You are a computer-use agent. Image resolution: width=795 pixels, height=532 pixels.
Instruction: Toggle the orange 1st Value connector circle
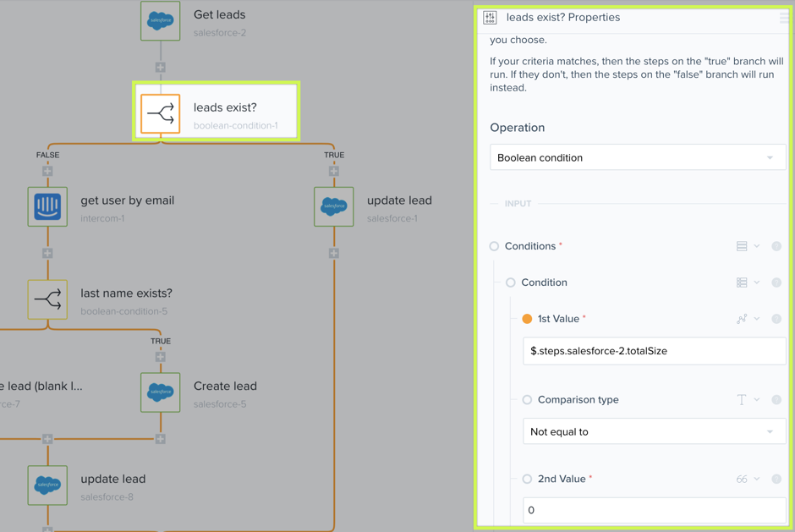(527, 319)
